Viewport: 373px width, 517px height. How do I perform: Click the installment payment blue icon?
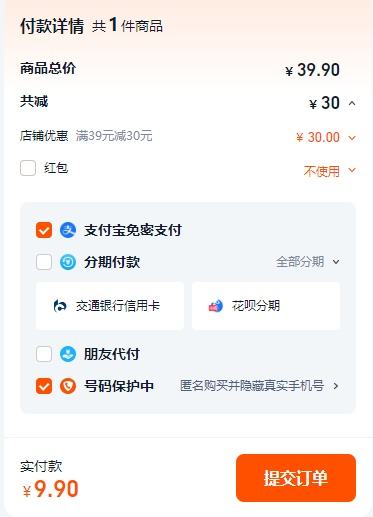68,262
